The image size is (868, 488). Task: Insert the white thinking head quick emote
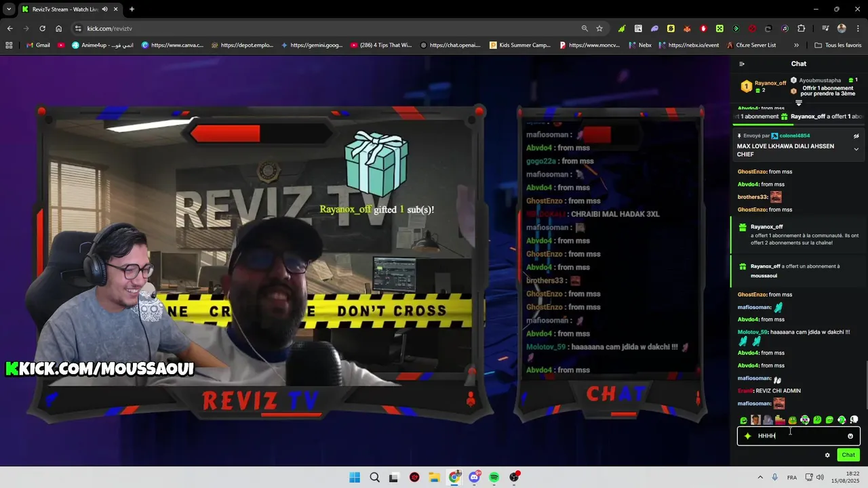click(854, 420)
